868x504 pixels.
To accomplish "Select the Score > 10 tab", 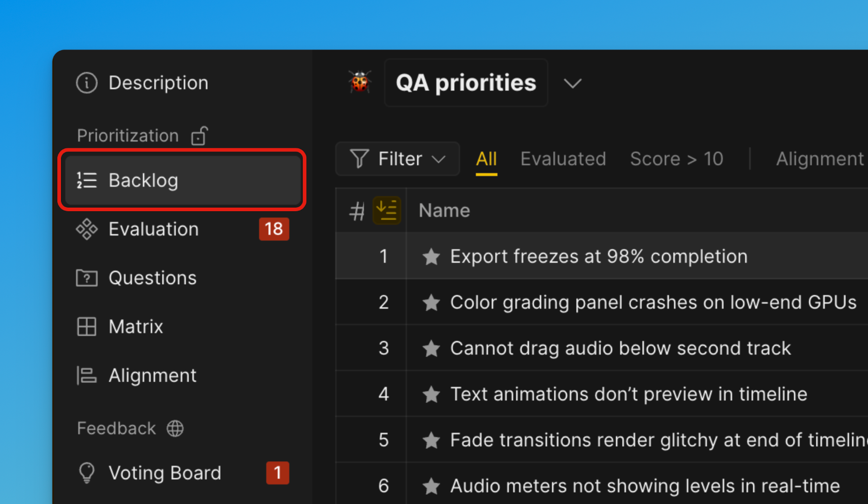I will (676, 159).
